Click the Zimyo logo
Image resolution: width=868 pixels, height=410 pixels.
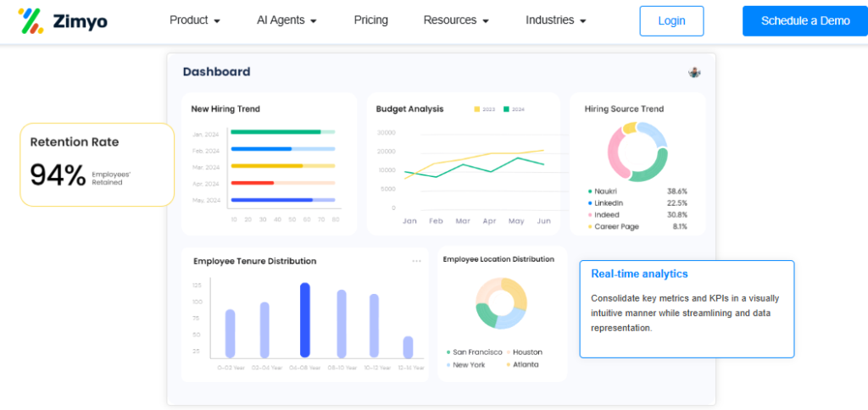tap(63, 21)
